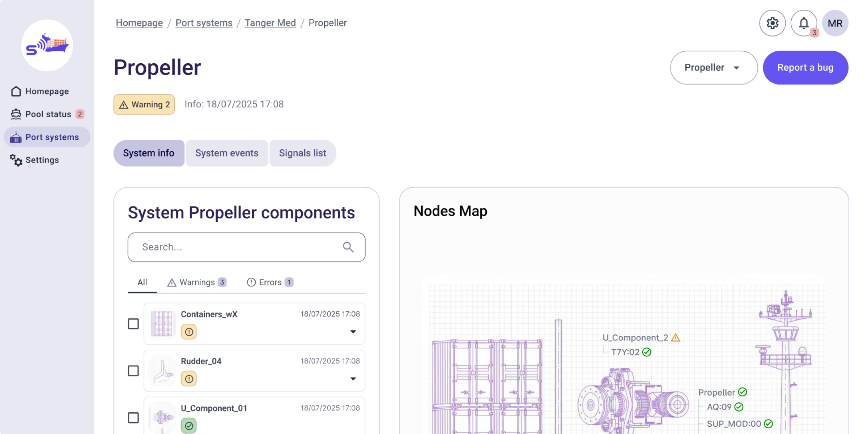The height and width of the screenshot is (434, 868).
Task: Click the warning triangle next to U_Component_2
Action: point(676,337)
